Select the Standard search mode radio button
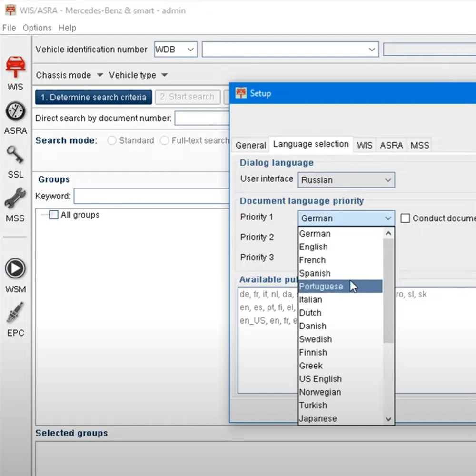Image resolution: width=476 pixels, height=476 pixels. [x=112, y=140]
